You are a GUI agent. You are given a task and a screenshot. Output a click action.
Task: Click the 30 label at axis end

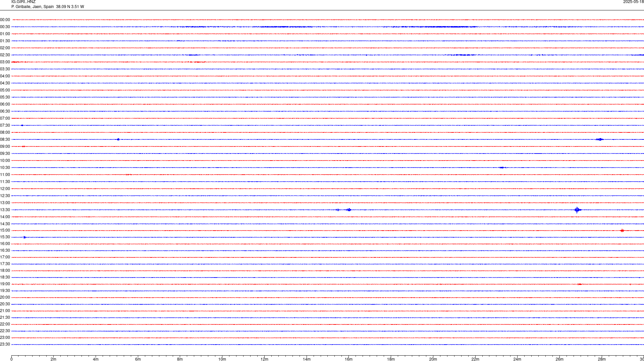[x=642, y=359]
